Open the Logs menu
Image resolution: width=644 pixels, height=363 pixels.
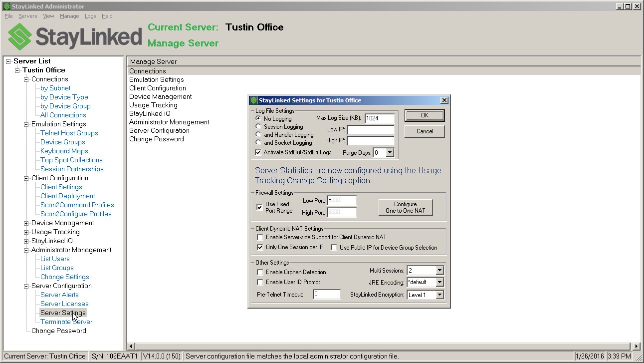click(90, 15)
